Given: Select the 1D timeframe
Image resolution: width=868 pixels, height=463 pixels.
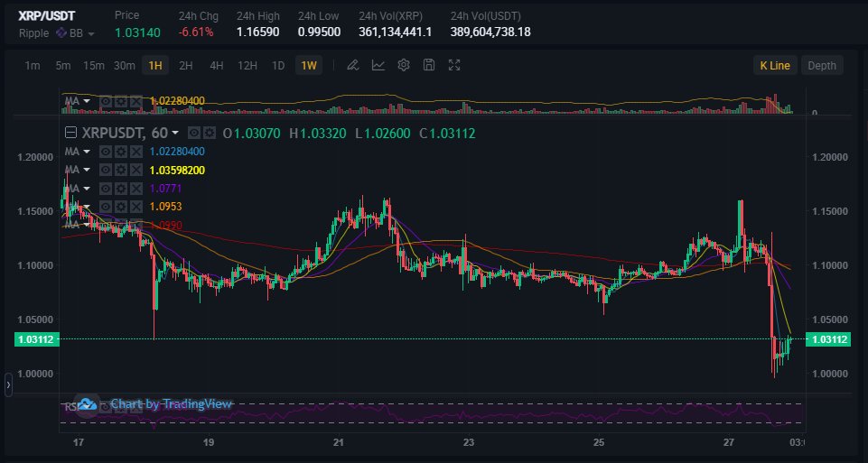Looking at the screenshot, I should point(278,65).
